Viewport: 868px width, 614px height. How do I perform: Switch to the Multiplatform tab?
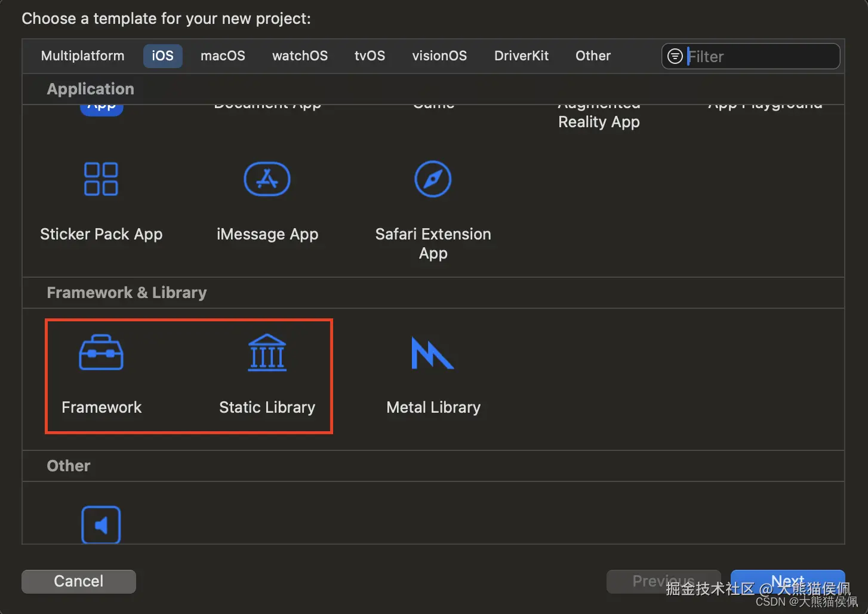83,56
